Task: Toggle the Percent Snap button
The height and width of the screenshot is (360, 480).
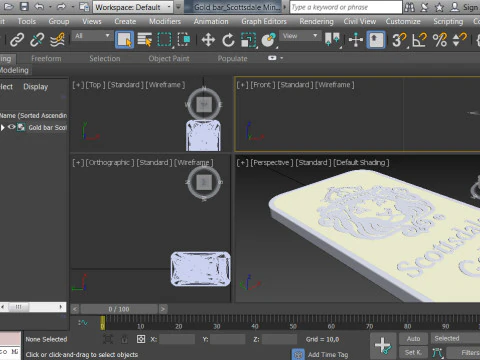Action: (440, 40)
